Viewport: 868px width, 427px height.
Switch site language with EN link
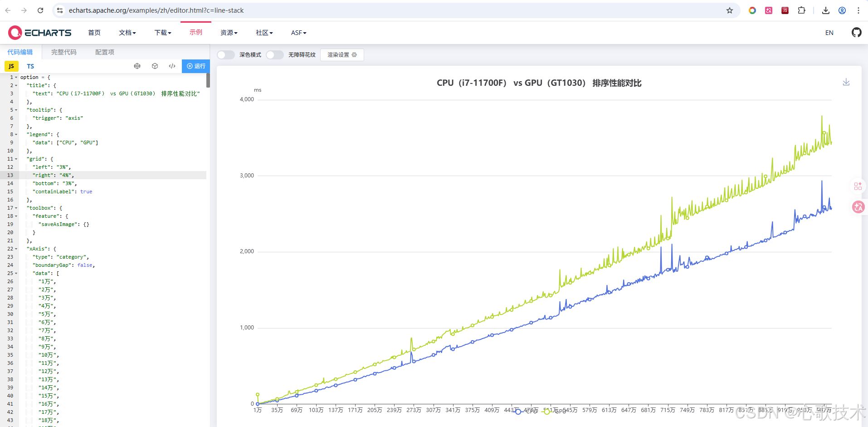pos(829,33)
